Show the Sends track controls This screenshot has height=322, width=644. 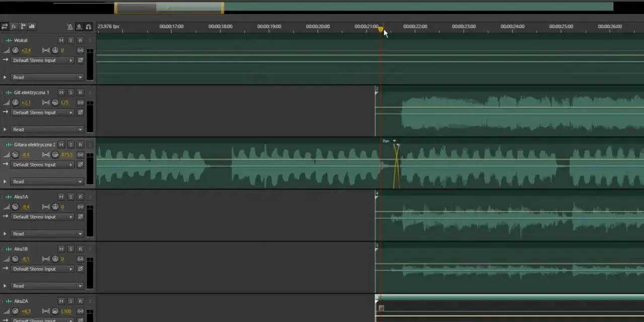coord(23,26)
